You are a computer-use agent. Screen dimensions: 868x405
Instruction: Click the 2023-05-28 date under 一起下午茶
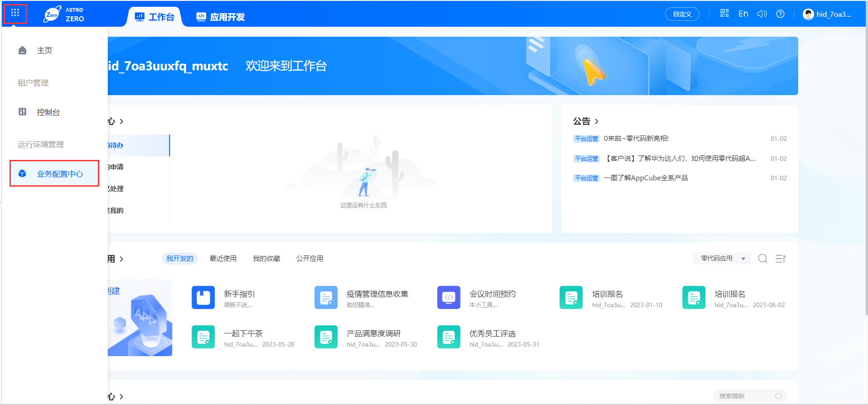pyautogui.click(x=278, y=344)
